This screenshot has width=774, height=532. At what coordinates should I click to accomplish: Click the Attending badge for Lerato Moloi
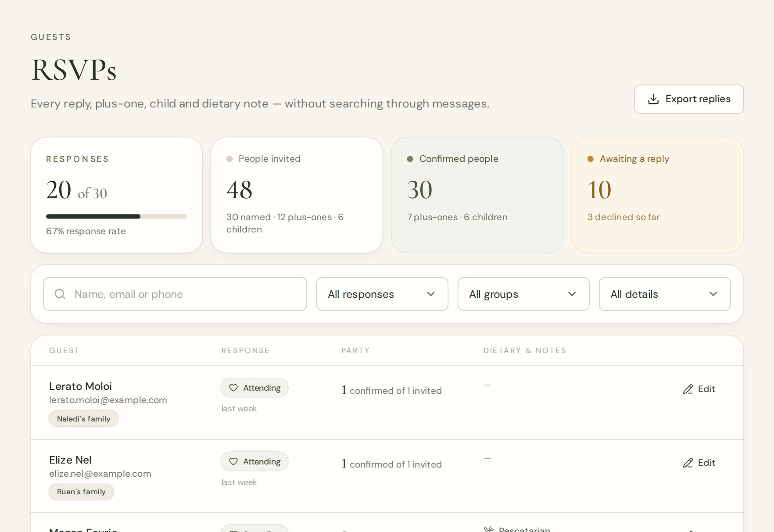coord(254,388)
